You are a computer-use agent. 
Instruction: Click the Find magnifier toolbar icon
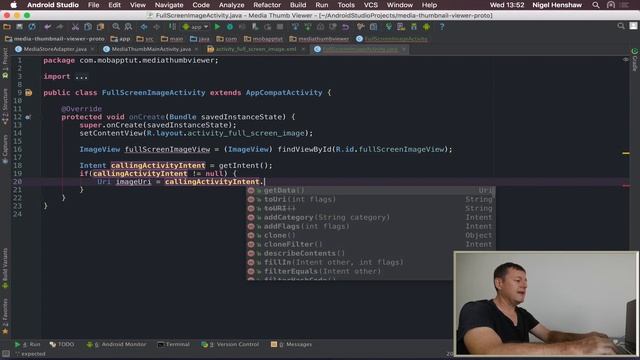click(116, 27)
